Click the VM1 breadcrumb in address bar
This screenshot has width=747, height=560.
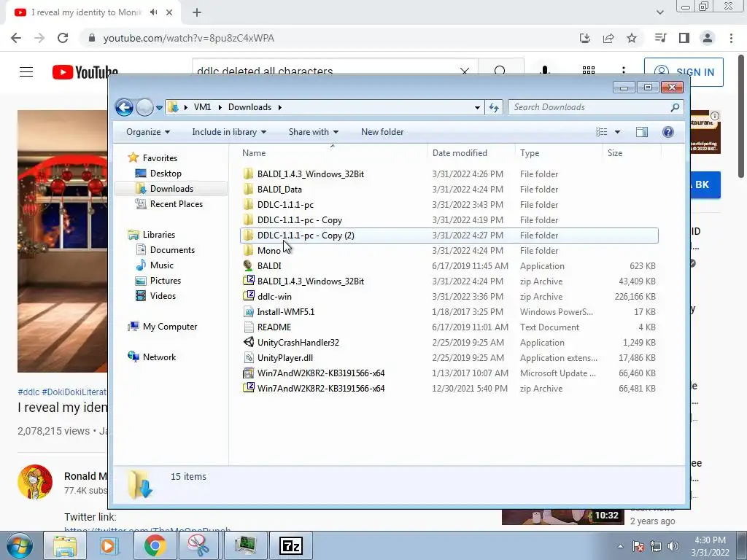[x=202, y=107]
